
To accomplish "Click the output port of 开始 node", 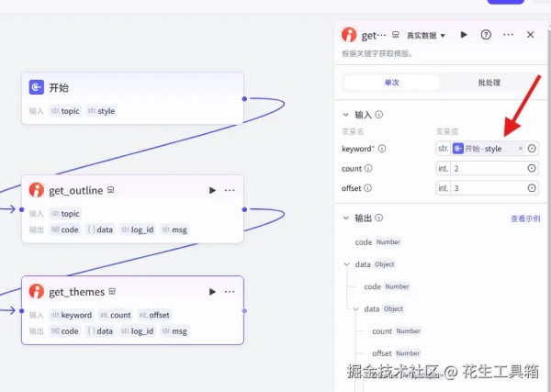I will 244,99.
